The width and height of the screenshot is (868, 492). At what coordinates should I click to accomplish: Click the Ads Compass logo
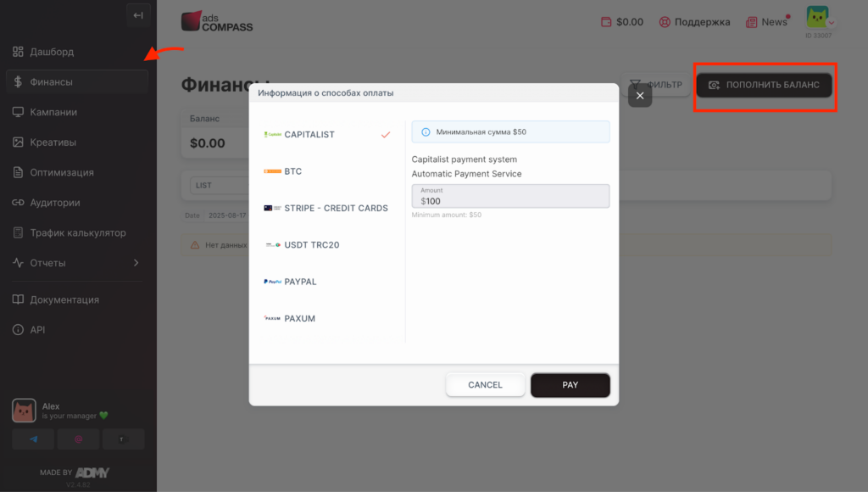(217, 21)
